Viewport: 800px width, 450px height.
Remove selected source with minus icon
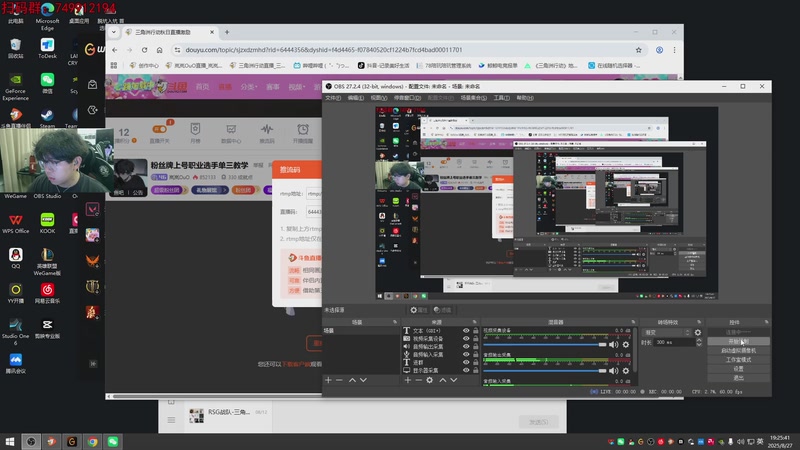[418, 380]
